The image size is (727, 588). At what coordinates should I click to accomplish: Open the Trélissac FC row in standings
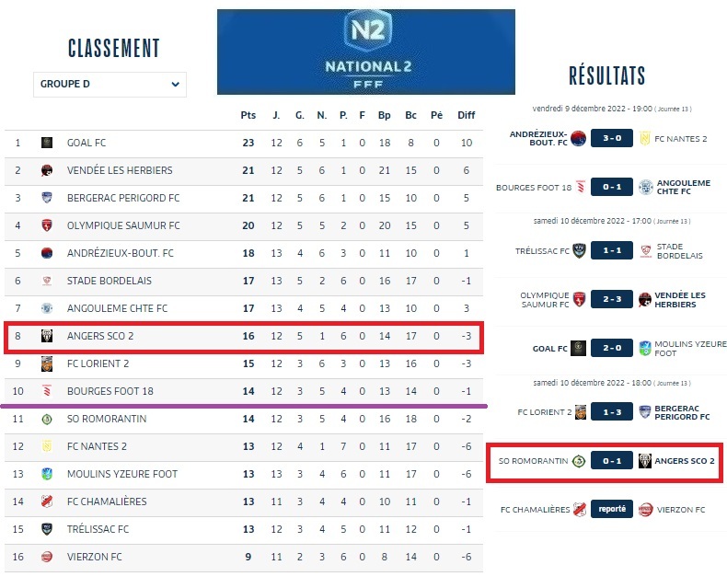click(98, 529)
